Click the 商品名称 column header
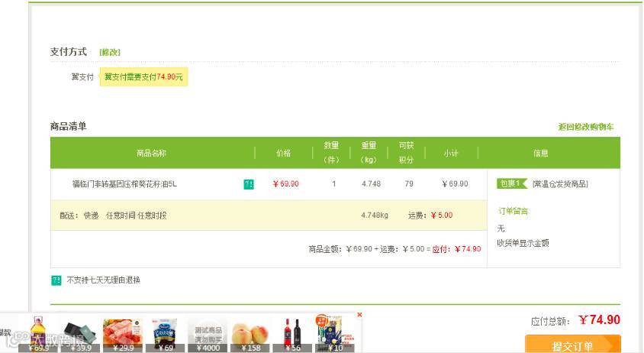Image resolution: width=644 pixels, height=353 pixels. 151,153
